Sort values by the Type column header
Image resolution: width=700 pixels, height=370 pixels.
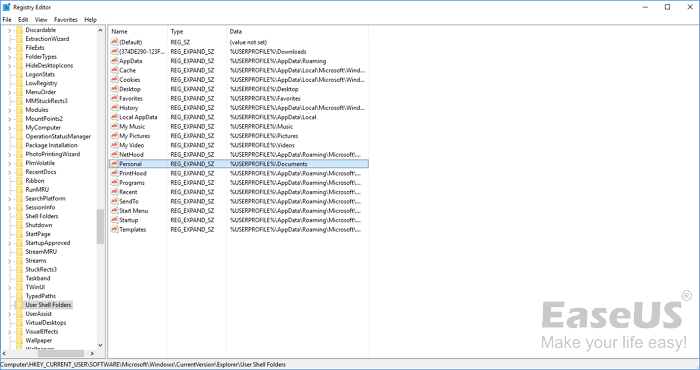tap(197, 32)
